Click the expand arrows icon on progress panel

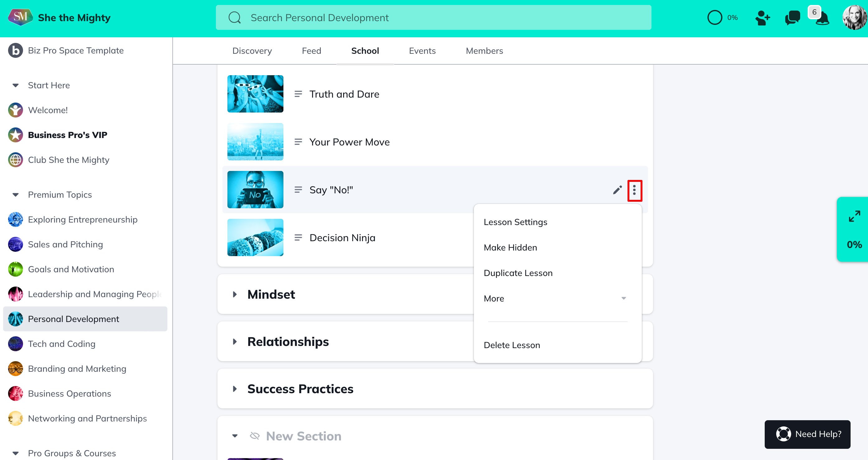854,216
